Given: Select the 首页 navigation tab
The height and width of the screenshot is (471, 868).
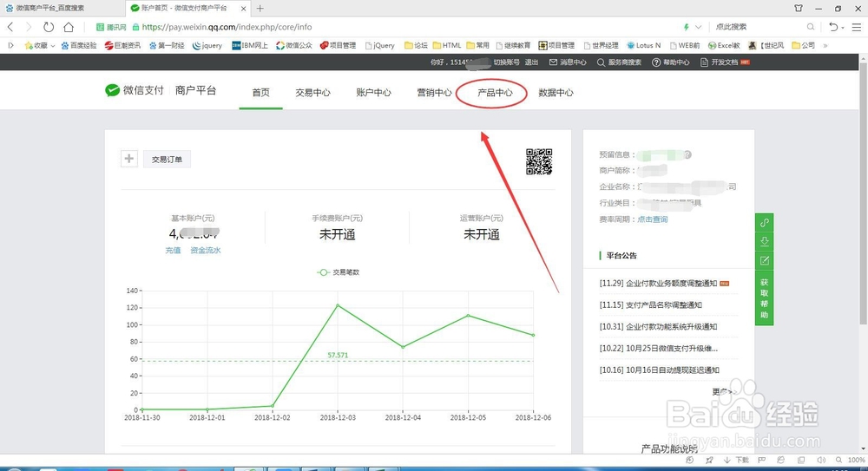Looking at the screenshot, I should pyautogui.click(x=260, y=93).
